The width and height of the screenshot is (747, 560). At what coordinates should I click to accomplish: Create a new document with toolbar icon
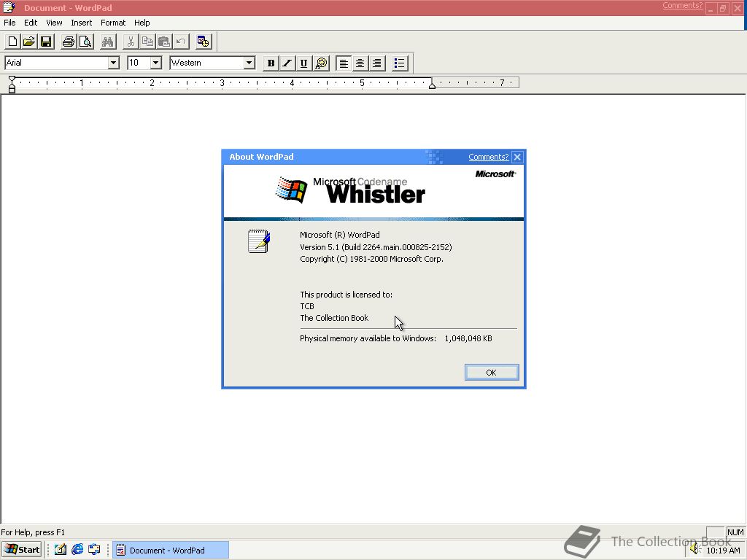click(x=13, y=42)
